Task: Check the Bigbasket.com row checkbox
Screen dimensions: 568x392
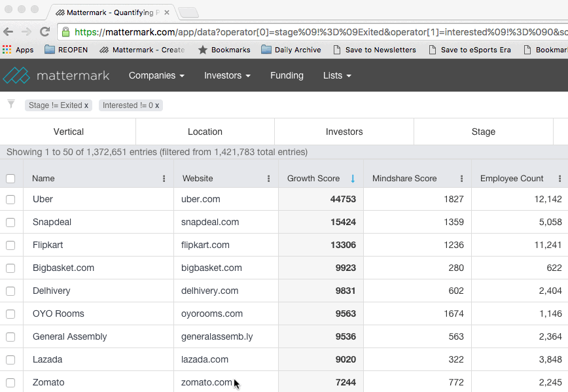Action: point(10,268)
